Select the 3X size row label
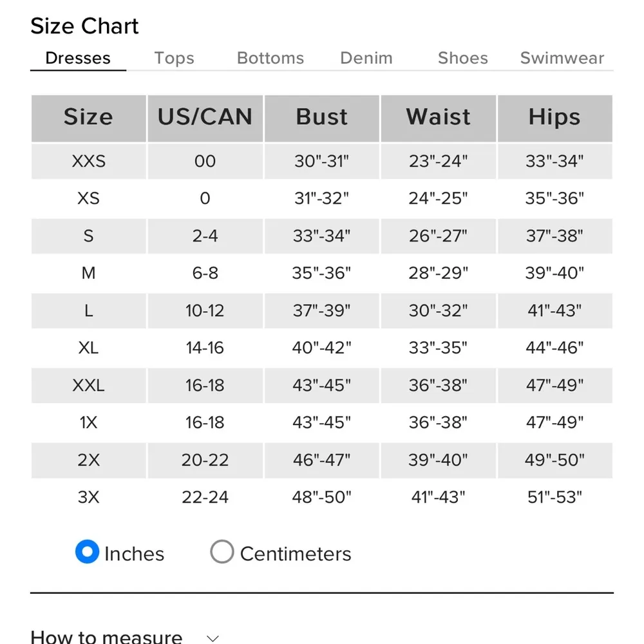The width and height of the screenshot is (644, 644). point(88,497)
